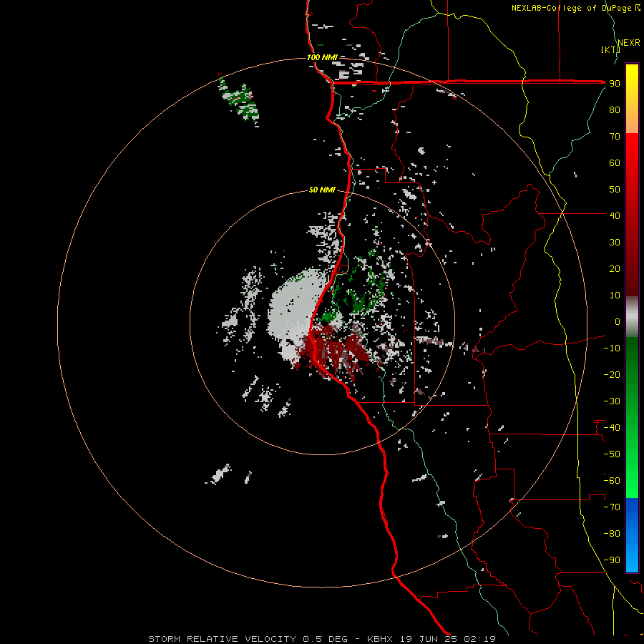Select the -10 scale value
The height and width of the screenshot is (644, 644).
612,348
